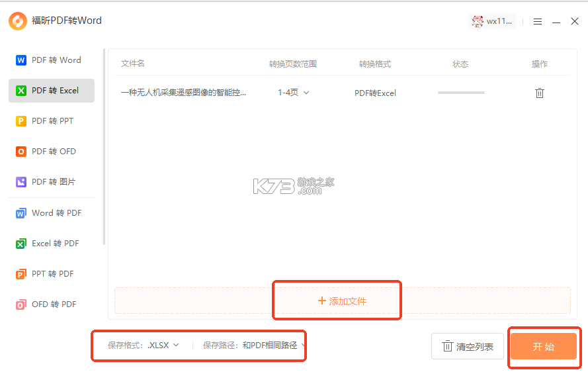Delete the file row with trash icon
This screenshot has height=372, width=588.
(539, 93)
